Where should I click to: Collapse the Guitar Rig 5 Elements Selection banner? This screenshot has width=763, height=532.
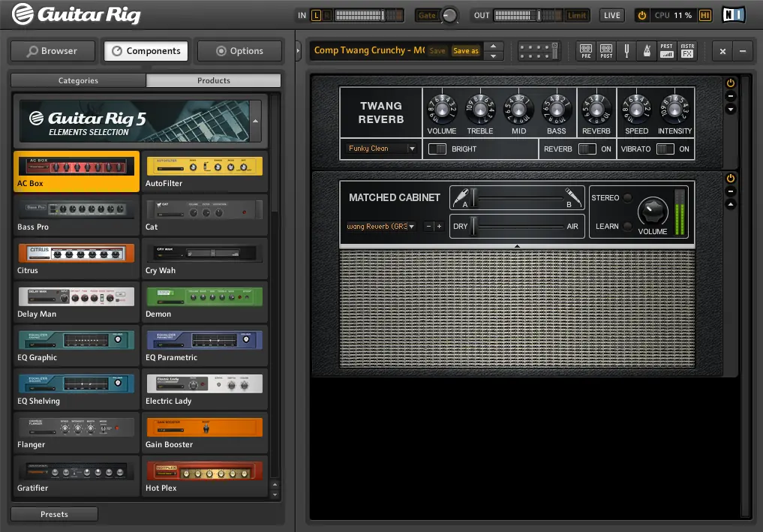click(x=256, y=121)
